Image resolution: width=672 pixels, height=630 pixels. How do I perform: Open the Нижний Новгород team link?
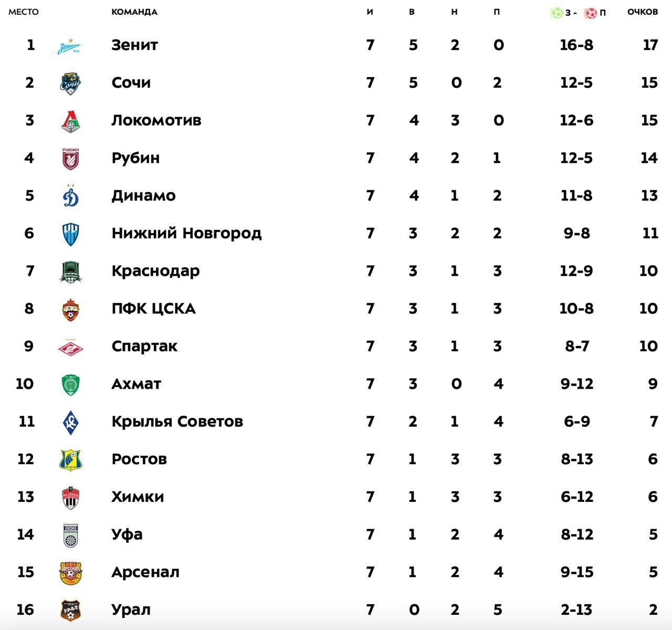click(x=186, y=233)
